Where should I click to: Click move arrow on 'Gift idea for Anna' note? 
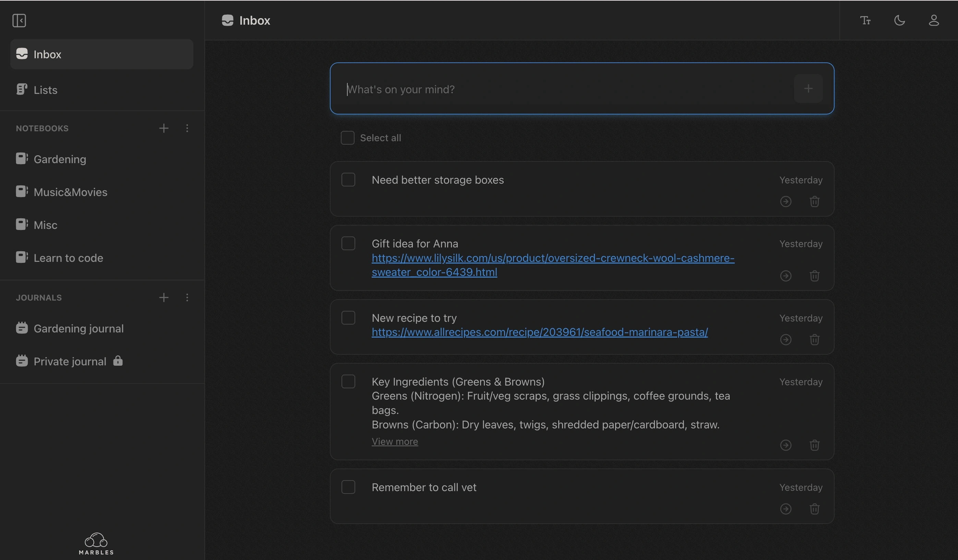click(786, 276)
